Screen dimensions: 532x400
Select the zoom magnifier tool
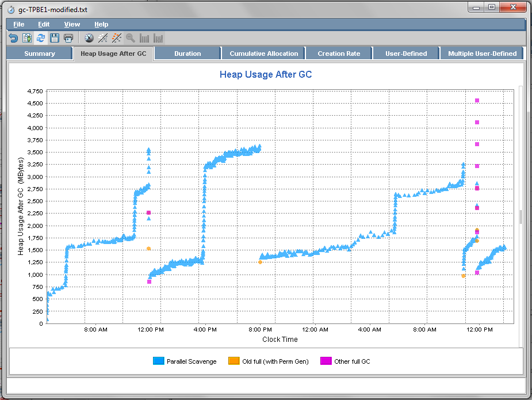[x=131, y=38]
